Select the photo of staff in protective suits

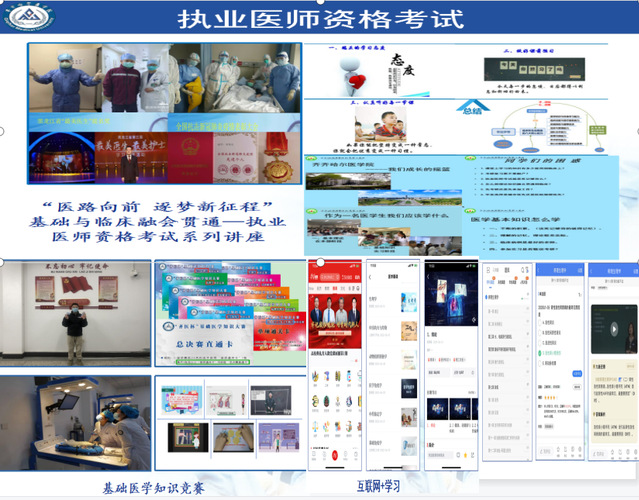[165, 85]
